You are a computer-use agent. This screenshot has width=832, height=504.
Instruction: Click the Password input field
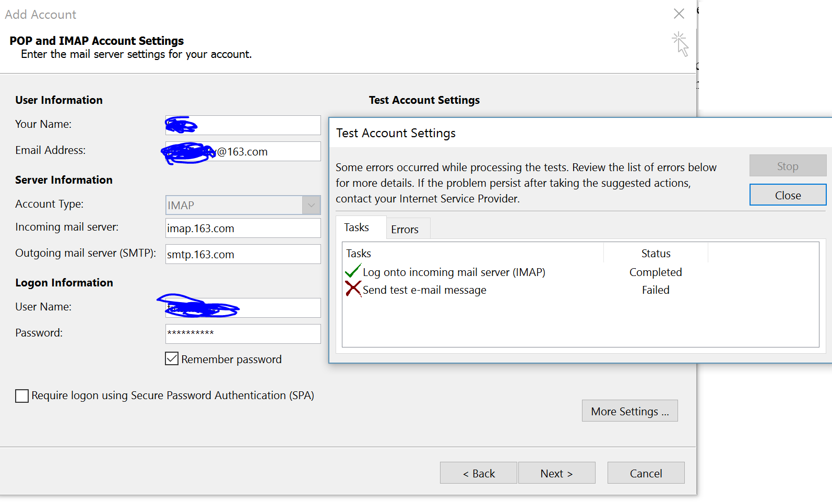pos(243,334)
